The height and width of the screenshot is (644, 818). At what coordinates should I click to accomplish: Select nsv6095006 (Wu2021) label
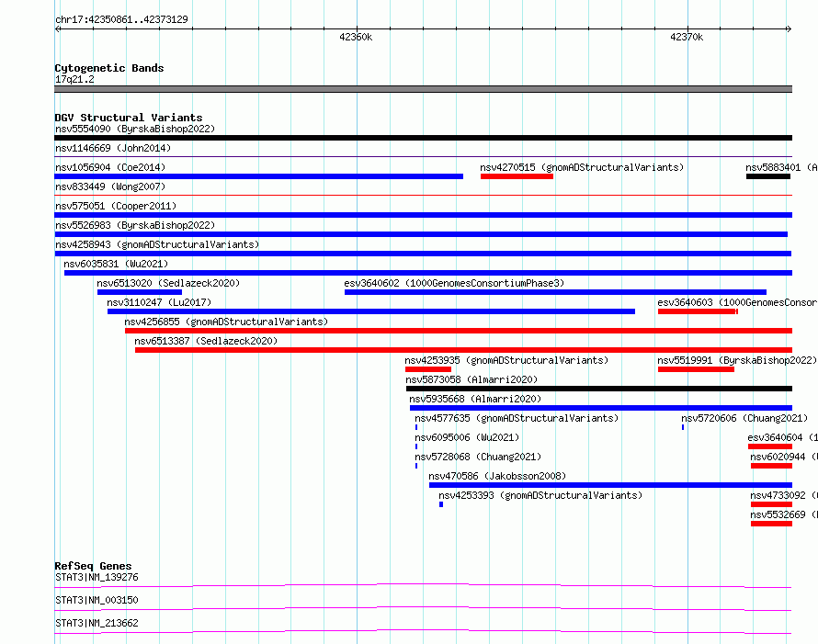pos(467,437)
